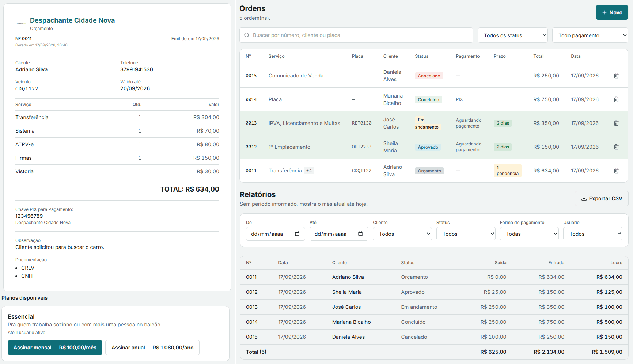Click plate OUT2233 in the orders table

(362, 147)
